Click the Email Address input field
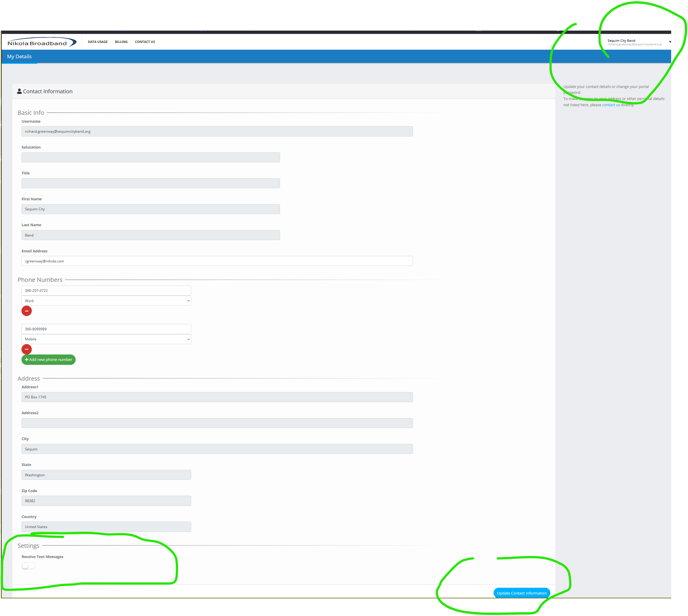Image resolution: width=688 pixels, height=616 pixels. [x=216, y=261]
